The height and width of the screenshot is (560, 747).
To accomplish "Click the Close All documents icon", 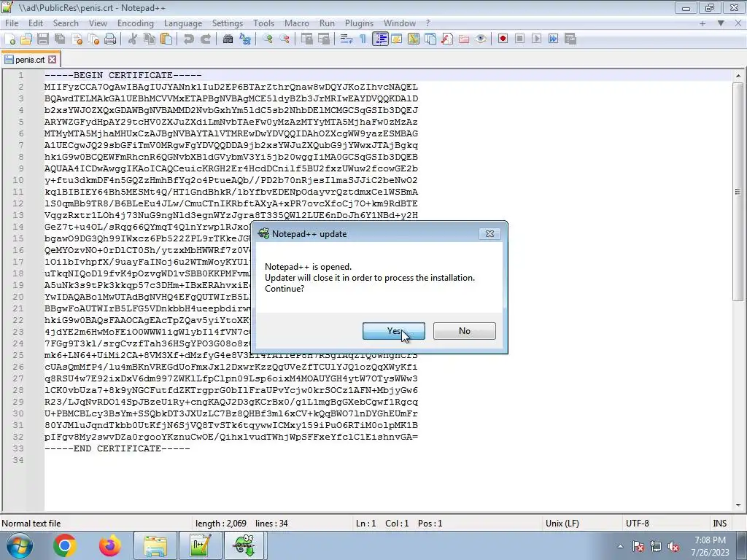I will point(93,39).
